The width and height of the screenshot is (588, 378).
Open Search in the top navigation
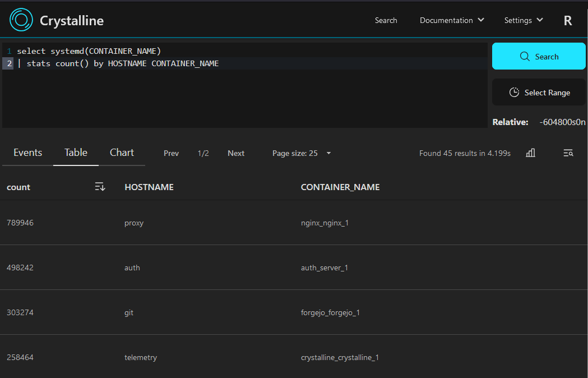pyautogui.click(x=386, y=20)
